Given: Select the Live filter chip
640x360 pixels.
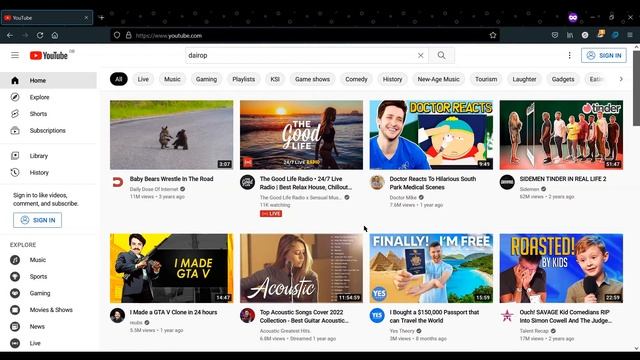Looking at the screenshot, I should pos(143,79).
